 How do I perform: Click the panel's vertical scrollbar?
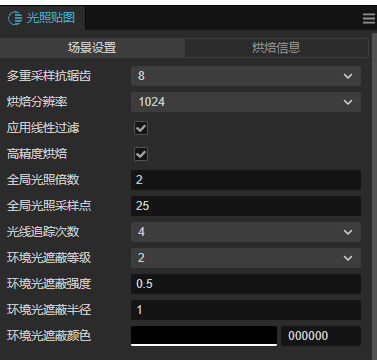(374, 196)
